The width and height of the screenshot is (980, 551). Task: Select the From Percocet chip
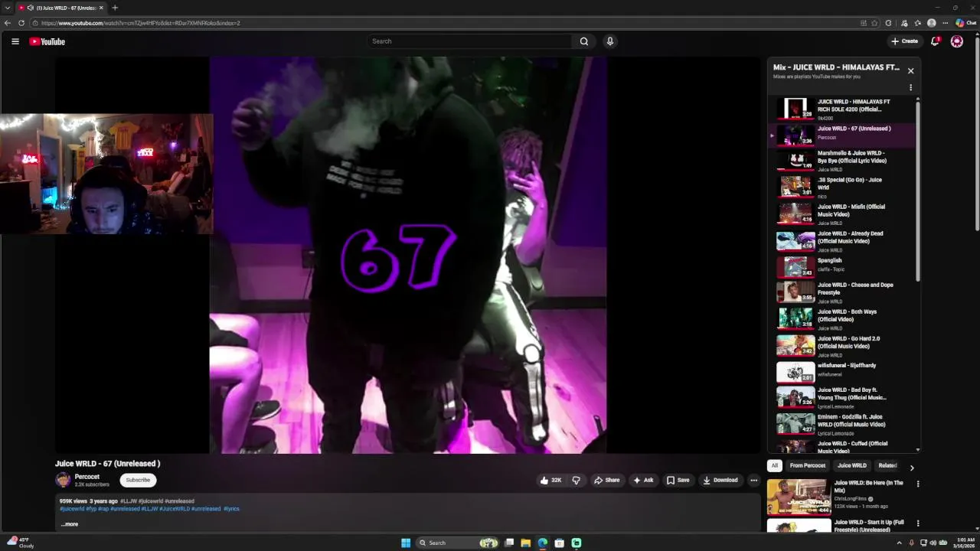(808, 465)
